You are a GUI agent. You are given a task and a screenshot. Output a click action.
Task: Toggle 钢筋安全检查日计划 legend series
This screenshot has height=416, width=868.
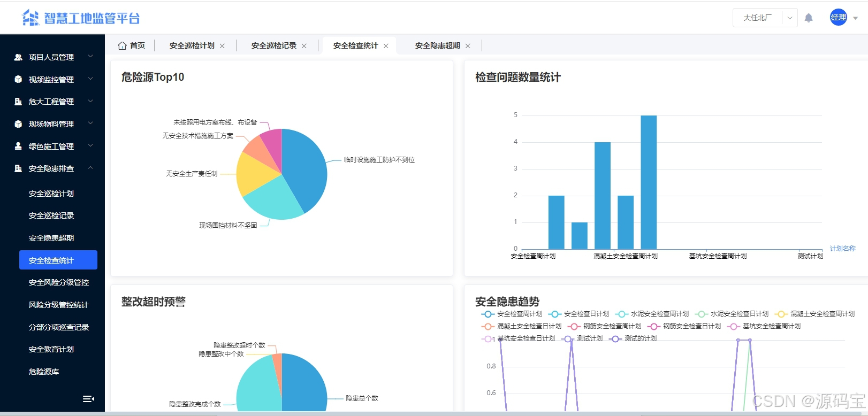684,326
